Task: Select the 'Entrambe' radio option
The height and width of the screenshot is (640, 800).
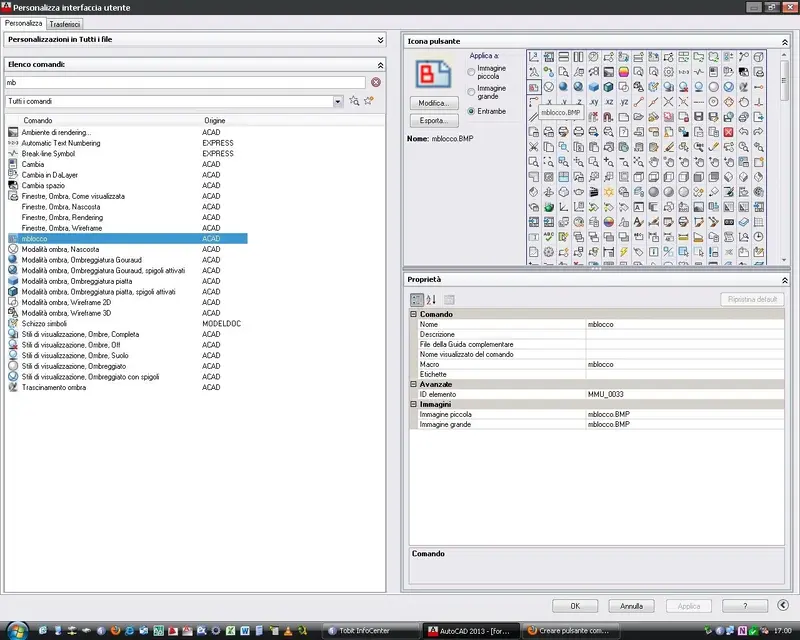Action: click(x=471, y=111)
